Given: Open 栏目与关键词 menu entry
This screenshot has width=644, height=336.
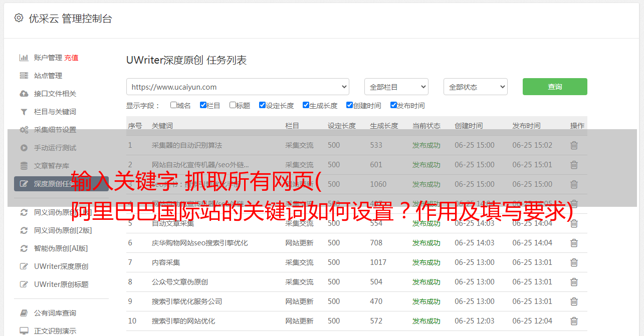Looking at the screenshot, I should (x=55, y=112).
